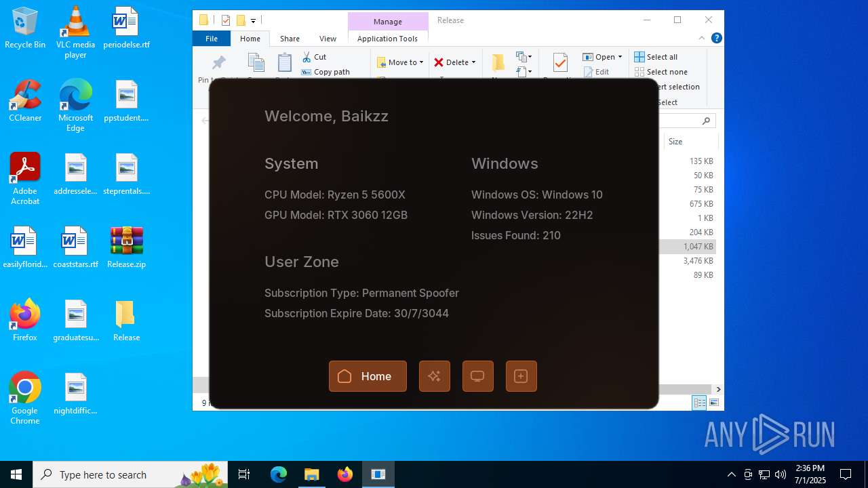The image size is (868, 488).
Task: Click the Properties checkmark icon in Explorer ribbon
Action: pyautogui.click(x=560, y=63)
